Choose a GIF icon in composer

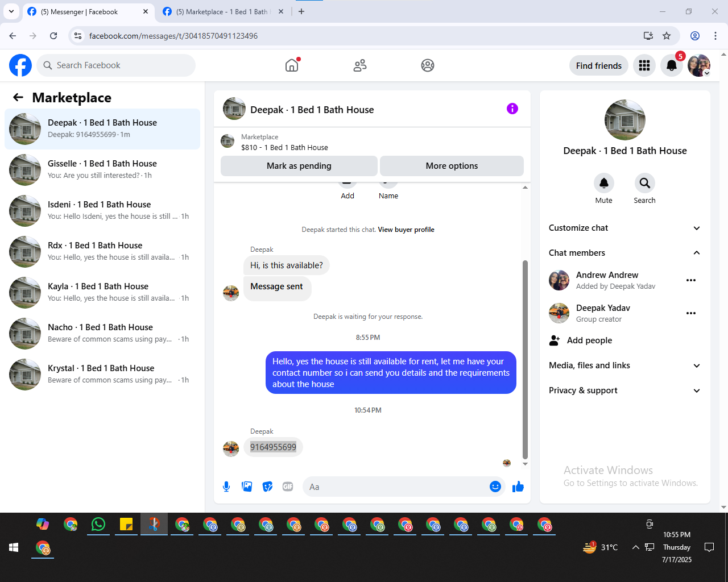click(288, 487)
